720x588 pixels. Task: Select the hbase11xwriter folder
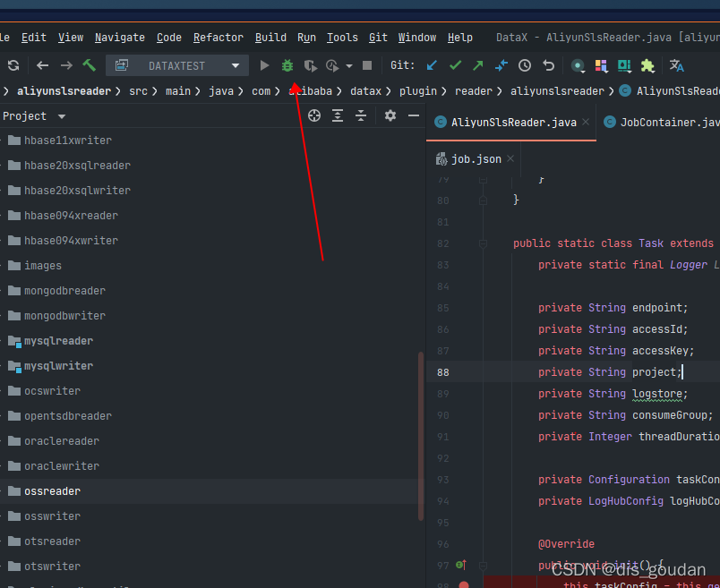(x=68, y=141)
